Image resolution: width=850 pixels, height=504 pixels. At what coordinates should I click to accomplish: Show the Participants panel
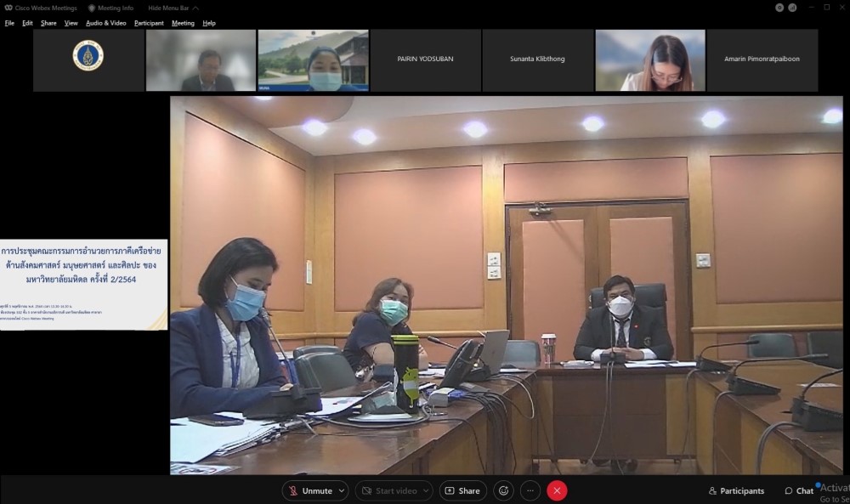(x=736, y=490)
